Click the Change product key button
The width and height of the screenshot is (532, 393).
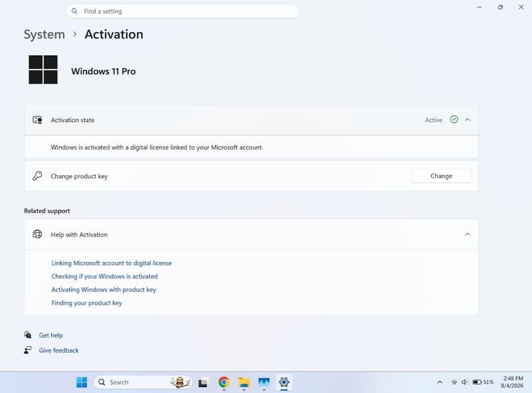pyautogui.click(x=442, y=176)
